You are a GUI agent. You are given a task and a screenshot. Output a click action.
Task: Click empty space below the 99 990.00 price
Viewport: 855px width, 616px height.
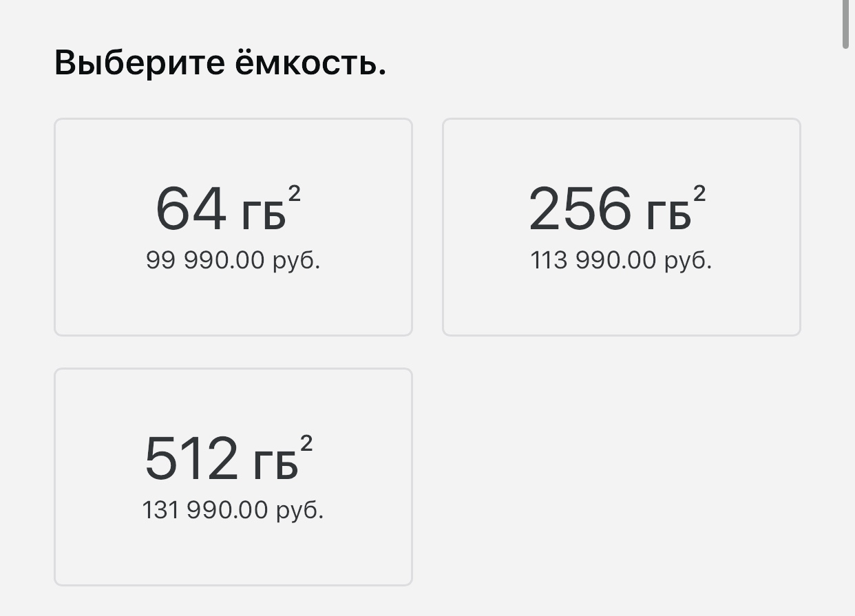(x=233, y=303)
